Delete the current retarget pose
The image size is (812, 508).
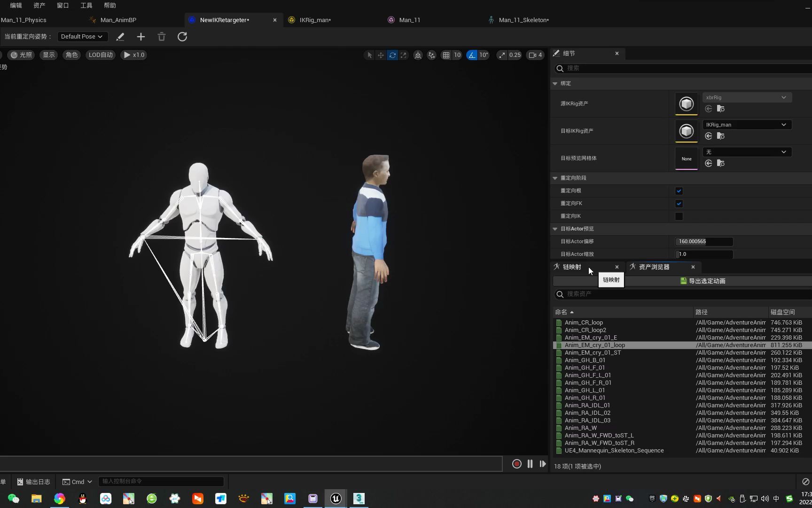(162, 37)
